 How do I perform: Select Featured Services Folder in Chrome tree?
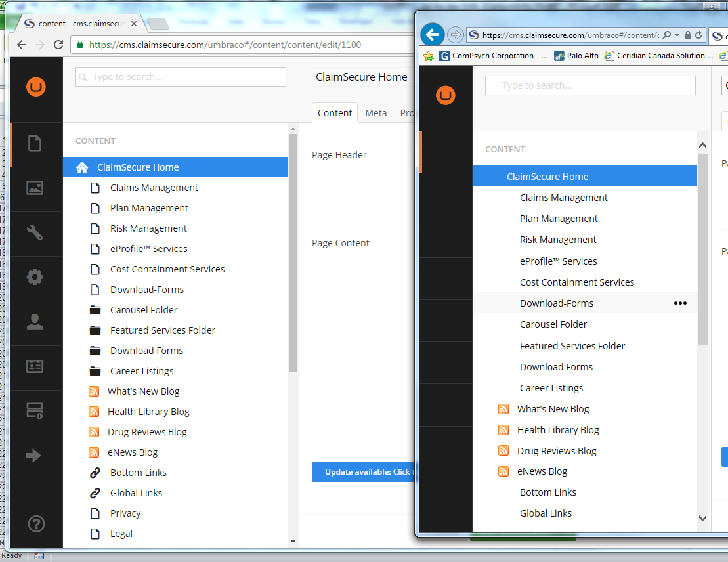[163, 330]
